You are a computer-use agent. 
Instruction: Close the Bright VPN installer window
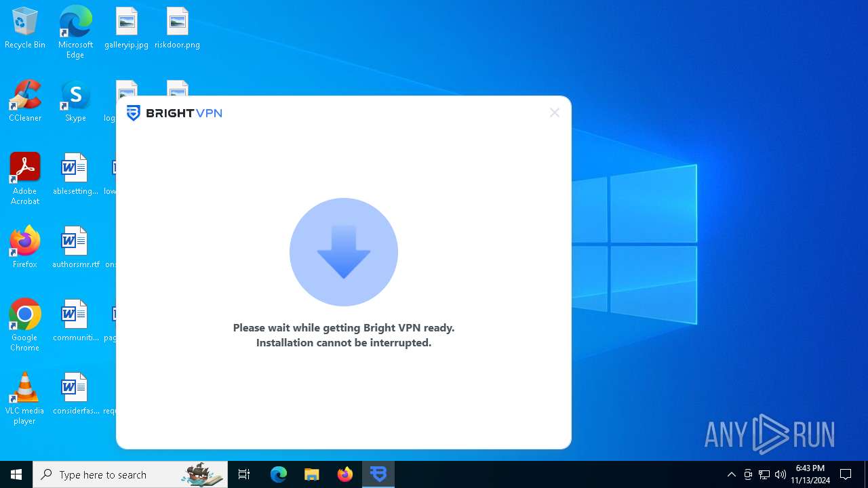pos(555,113)
